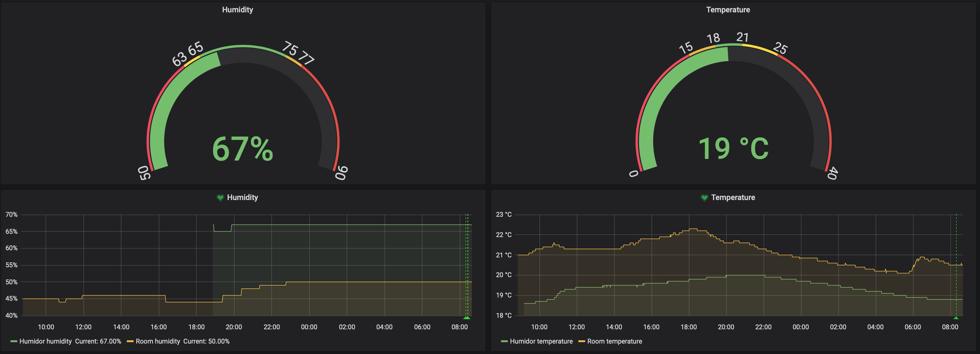980x354 pixels.
Task: Click the yellow Room humidity legend color line
Action: click(x=130, y=341)
